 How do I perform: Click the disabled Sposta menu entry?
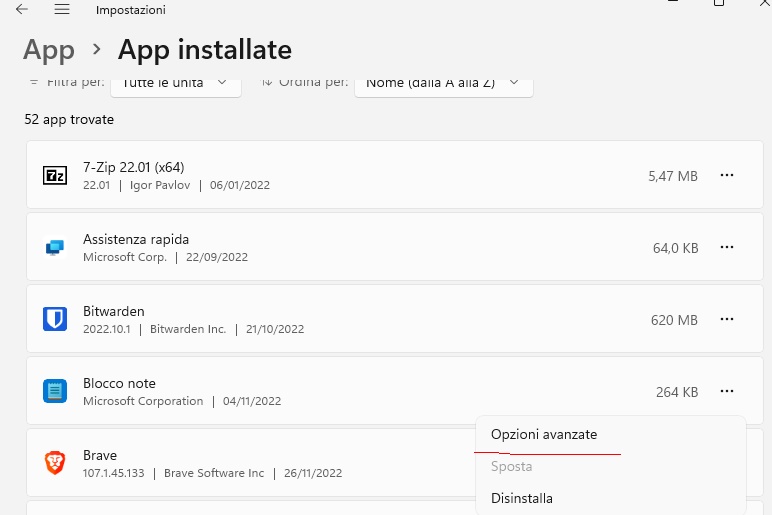pyautogui.click(x=512, y=466)
